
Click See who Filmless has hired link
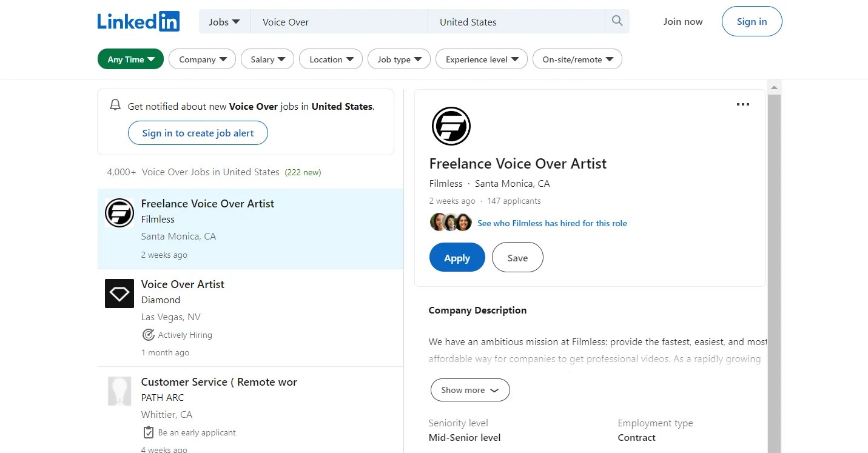[552, 223]
